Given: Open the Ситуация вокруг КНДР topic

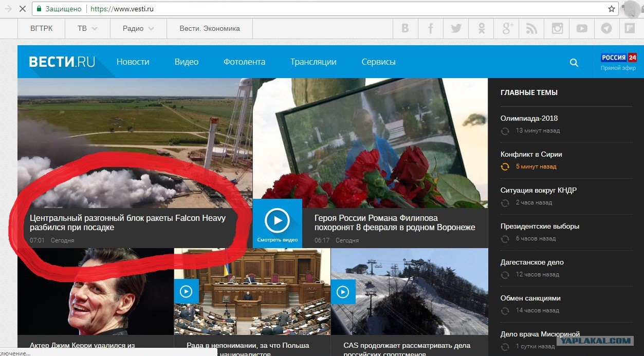Looking at the screenshot, I should [539, 190].
